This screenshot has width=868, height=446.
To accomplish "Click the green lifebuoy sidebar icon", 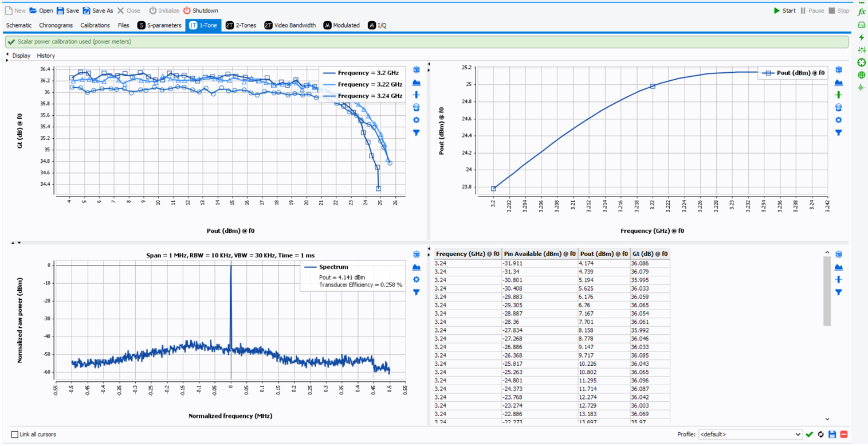I will [861, 62].
